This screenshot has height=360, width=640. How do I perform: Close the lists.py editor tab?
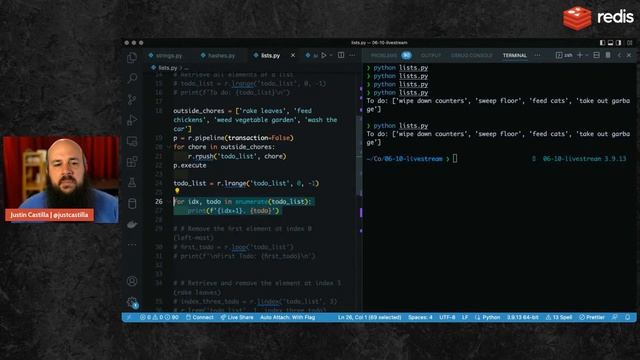pos(293,55)
